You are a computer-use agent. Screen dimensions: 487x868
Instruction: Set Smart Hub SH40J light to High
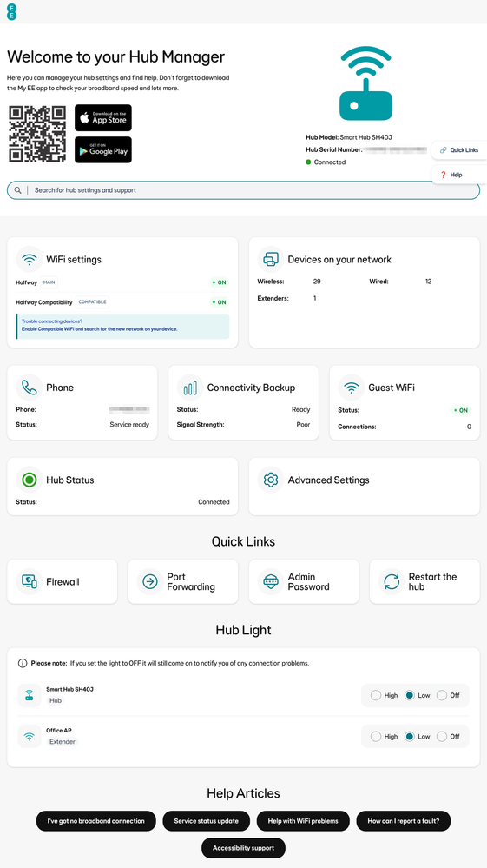coord(376,695)
